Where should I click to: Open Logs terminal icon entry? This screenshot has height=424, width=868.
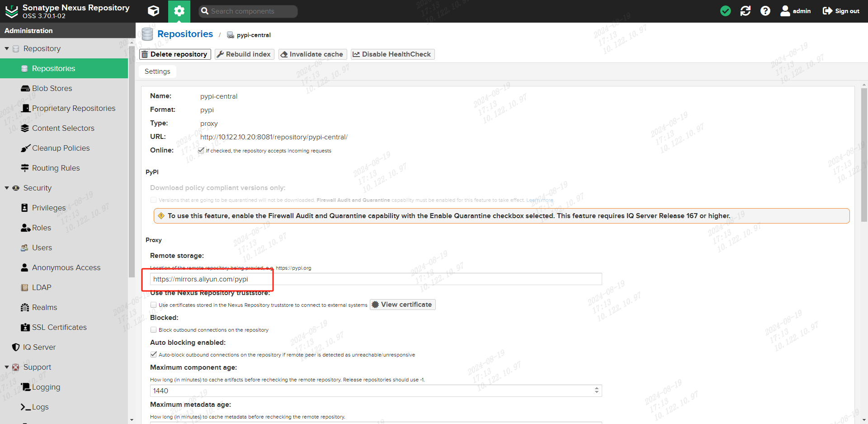point(25,407)
